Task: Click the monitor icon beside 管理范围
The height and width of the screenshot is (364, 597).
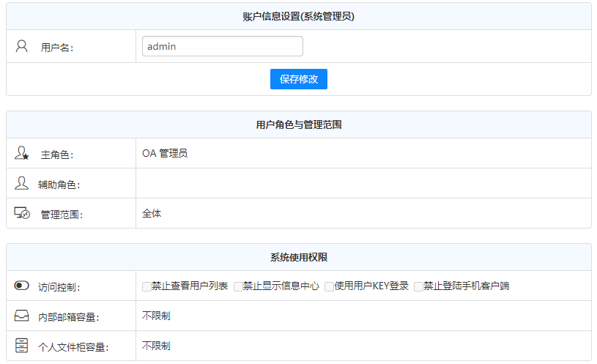Action: pos(22,213)
